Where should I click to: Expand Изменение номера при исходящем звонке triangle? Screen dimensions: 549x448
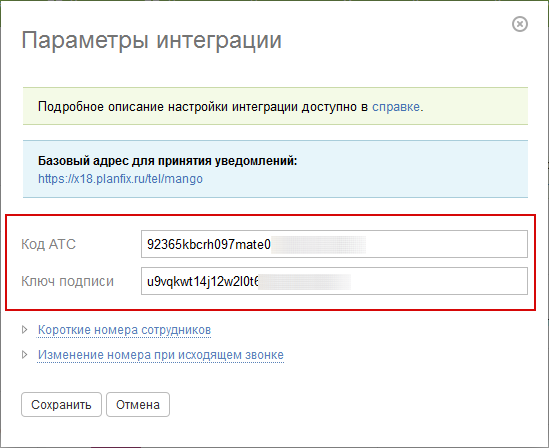pyautogui.click(x=25, y=355)
